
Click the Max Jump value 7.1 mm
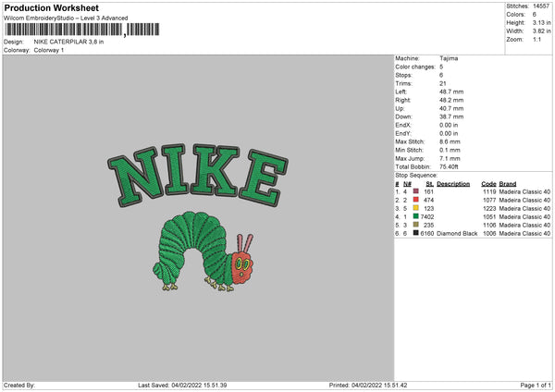[450, 158]
